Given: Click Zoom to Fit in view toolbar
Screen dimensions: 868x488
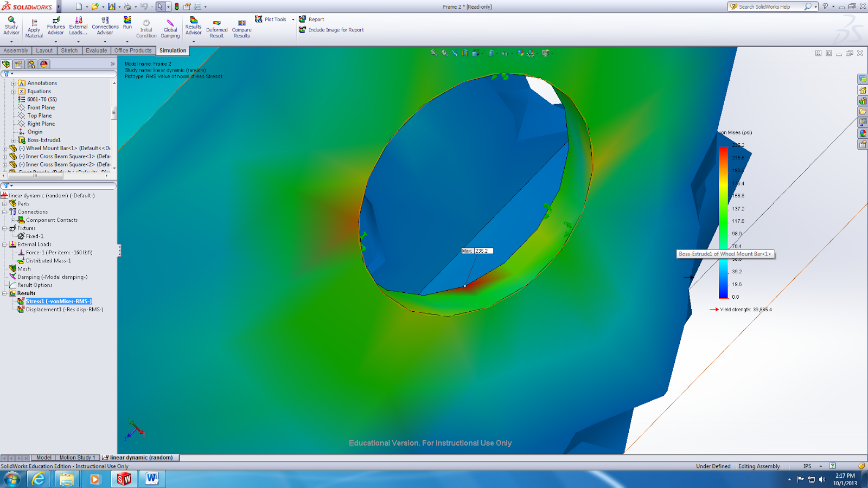Looking at the screenshot, I should 434,53.
